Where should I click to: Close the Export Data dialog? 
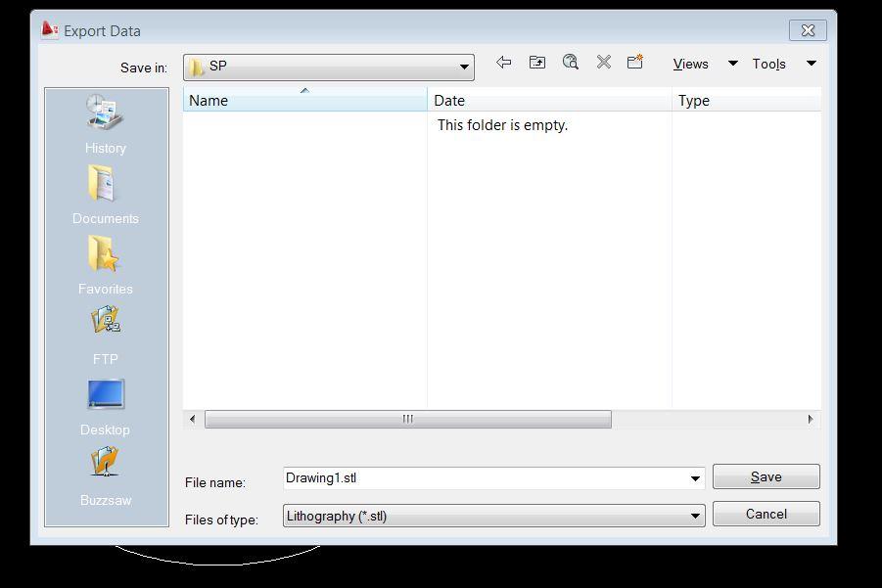(x=808, y=30)
